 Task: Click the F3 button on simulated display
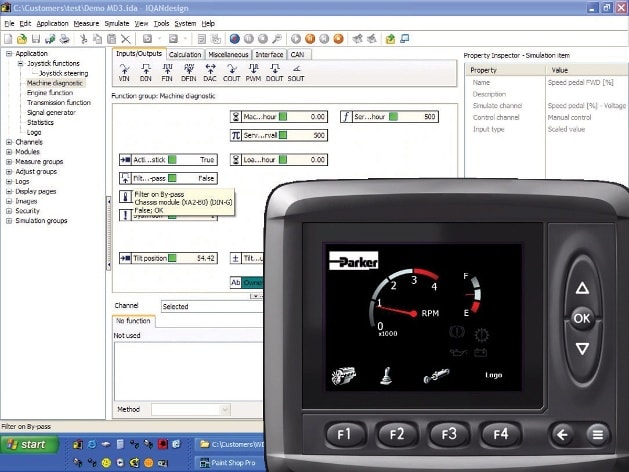[449, 434]
